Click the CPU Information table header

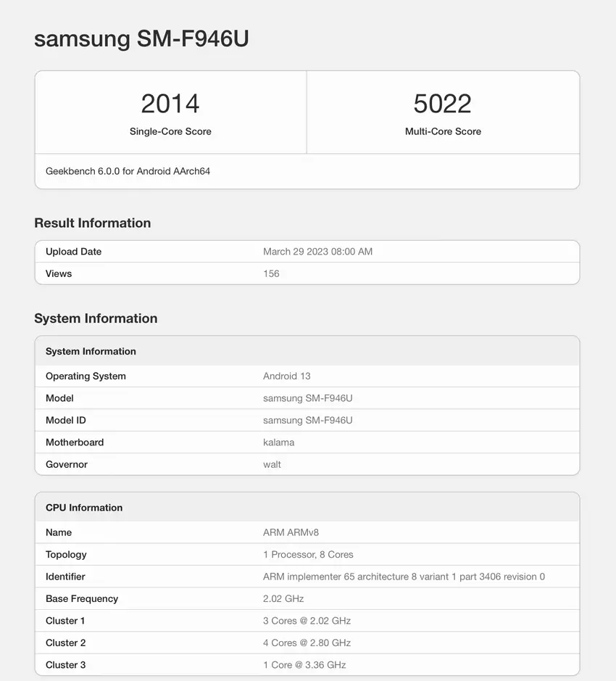click(84, 508)
